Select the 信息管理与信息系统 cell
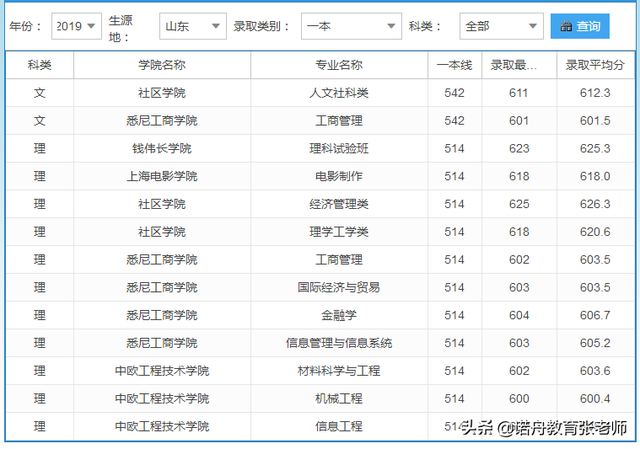This screenshot has width=640, height=449. 339,343
